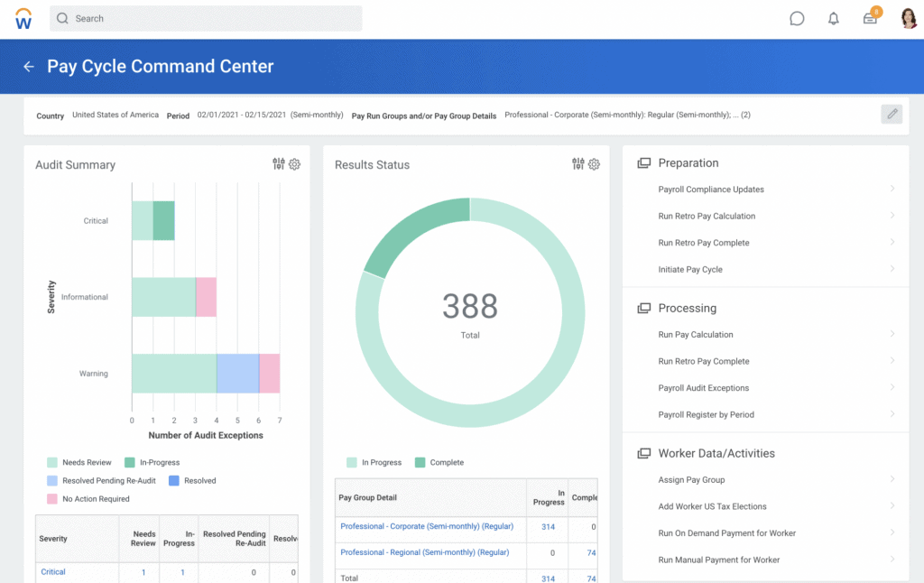Open Audit Summary filter settings icon
The height and width of the screenshot is (583, 924).
(279, 164)
